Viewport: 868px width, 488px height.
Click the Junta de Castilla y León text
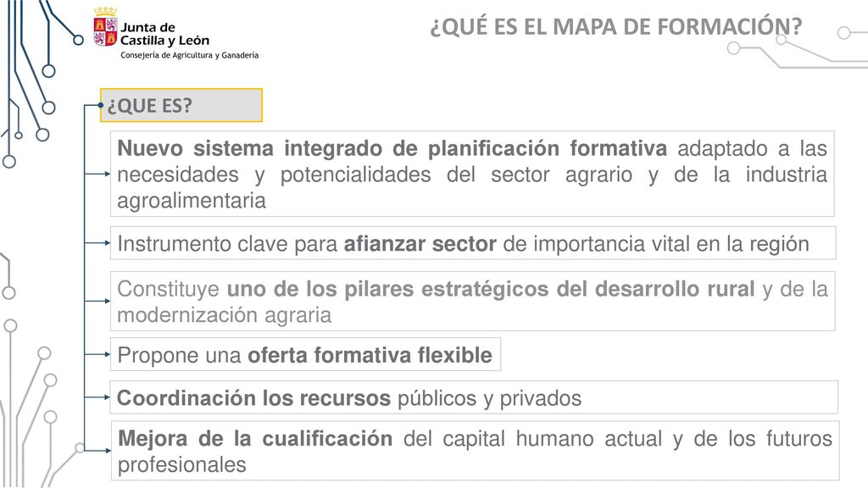pyautogui.click(x=165, y=34)
